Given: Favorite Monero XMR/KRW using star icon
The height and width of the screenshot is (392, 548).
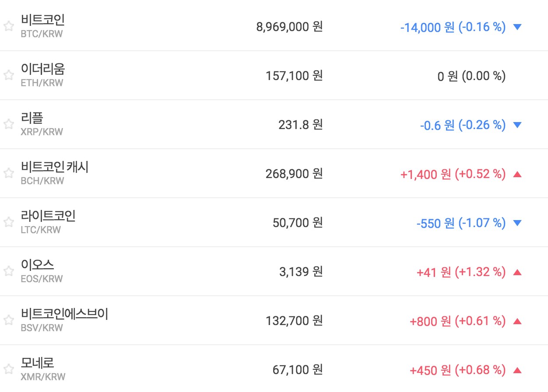Looking at the screenshot, I should click(x=9, y=368).
